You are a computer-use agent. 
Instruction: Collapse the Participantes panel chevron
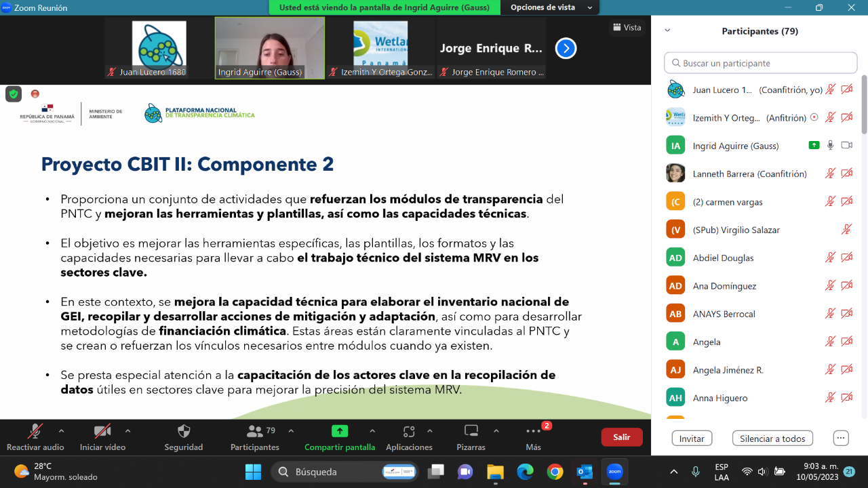pyautogui.click(x=667, y=30)
